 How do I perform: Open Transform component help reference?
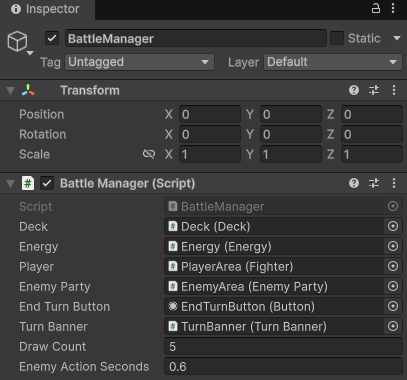(354, 90)
